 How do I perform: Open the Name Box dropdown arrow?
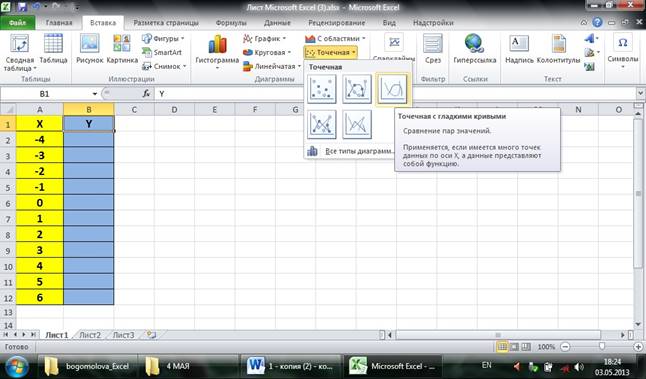[x=95, y=94]
